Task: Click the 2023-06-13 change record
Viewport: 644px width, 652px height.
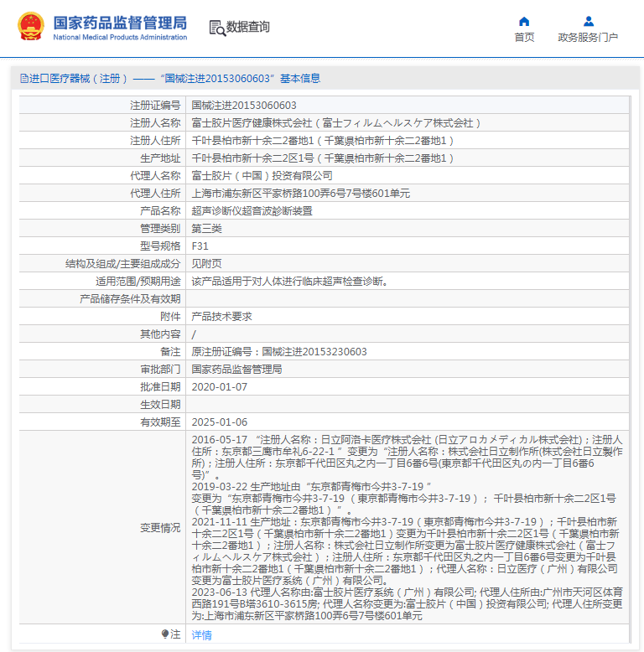Action: pos(407,603)
